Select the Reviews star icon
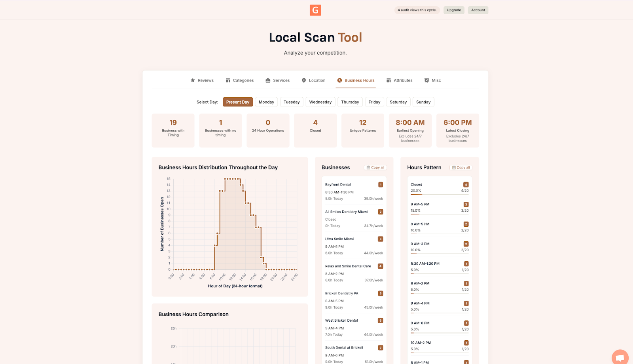Image resolution: width=633 pixels, height=364 pixels. point(192,80)
